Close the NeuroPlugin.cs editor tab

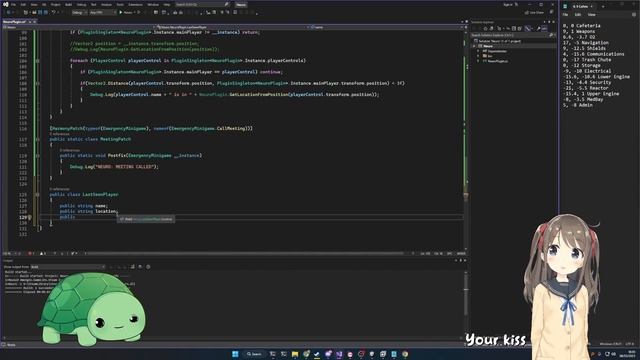click(35, 22)
